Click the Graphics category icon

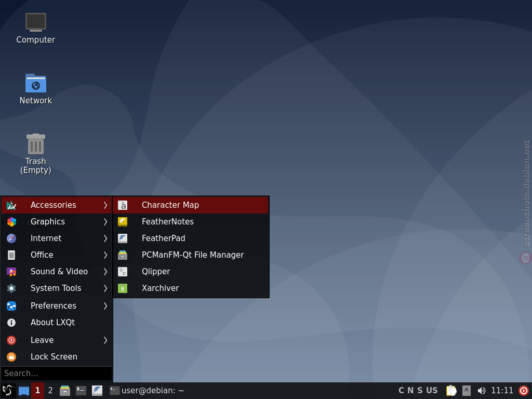click(x=11, y=221)
